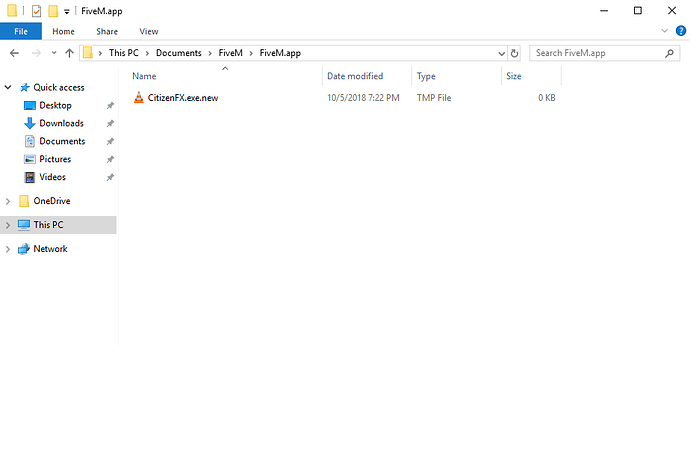The height and width of the screenshot is (458, 690).
Task: Expand the chevron after the address folder icon
Action: (100, 53)
